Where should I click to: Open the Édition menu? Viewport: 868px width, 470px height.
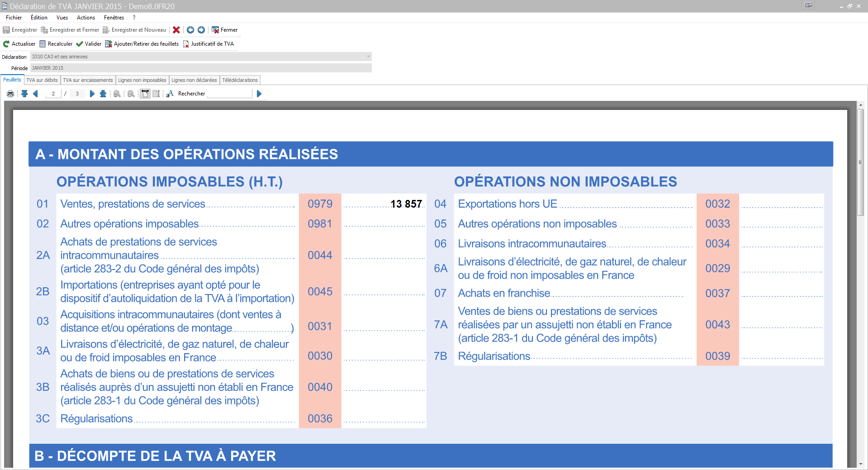click(39, 18)
